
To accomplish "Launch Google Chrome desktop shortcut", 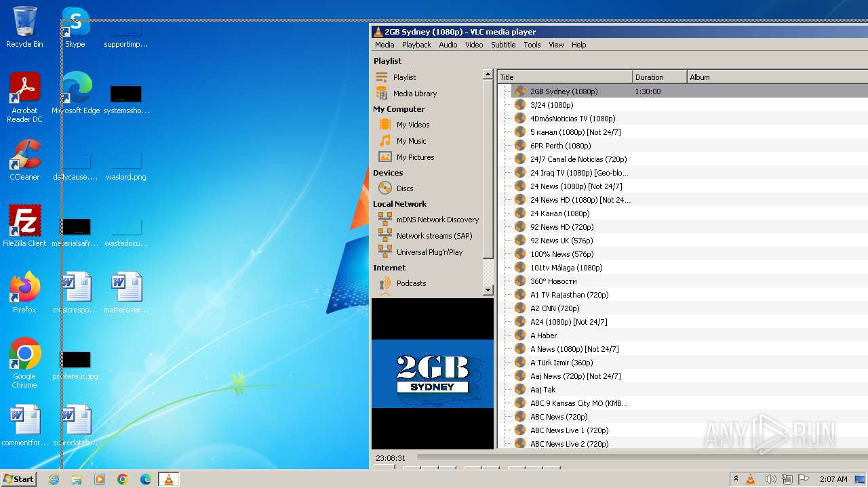I will 24,363.
